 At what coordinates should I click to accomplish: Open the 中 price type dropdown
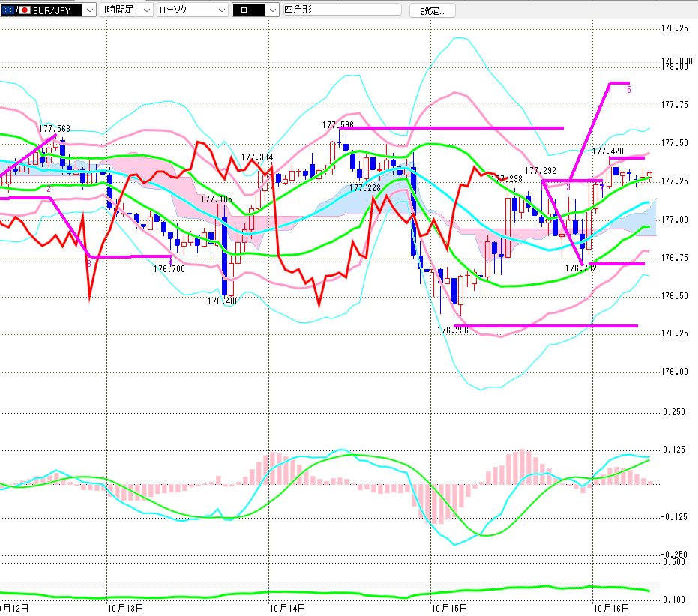click(256, 10)
